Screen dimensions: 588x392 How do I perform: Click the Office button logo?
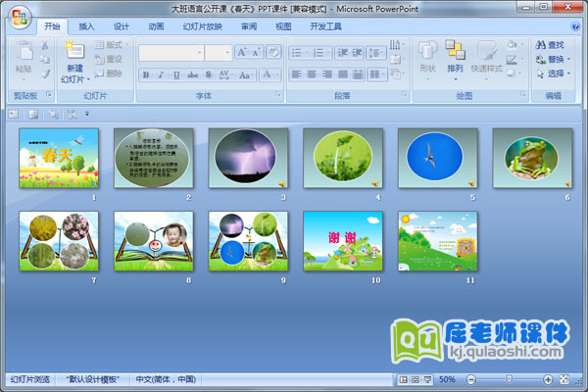21,18
